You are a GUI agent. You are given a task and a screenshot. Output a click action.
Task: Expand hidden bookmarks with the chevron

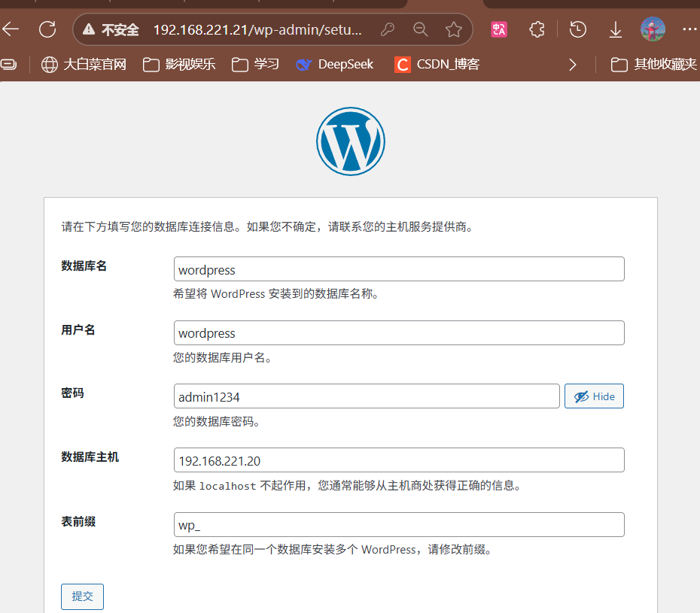(573, 65)
